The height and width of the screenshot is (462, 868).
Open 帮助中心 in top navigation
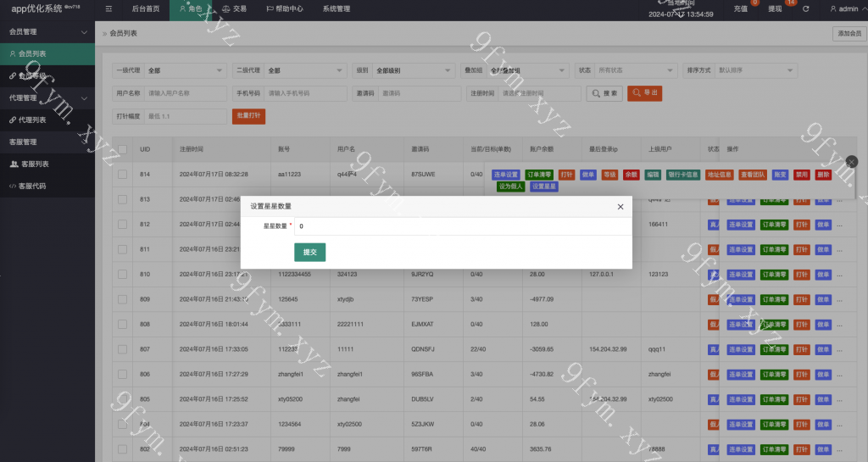(x=285, y=8)
